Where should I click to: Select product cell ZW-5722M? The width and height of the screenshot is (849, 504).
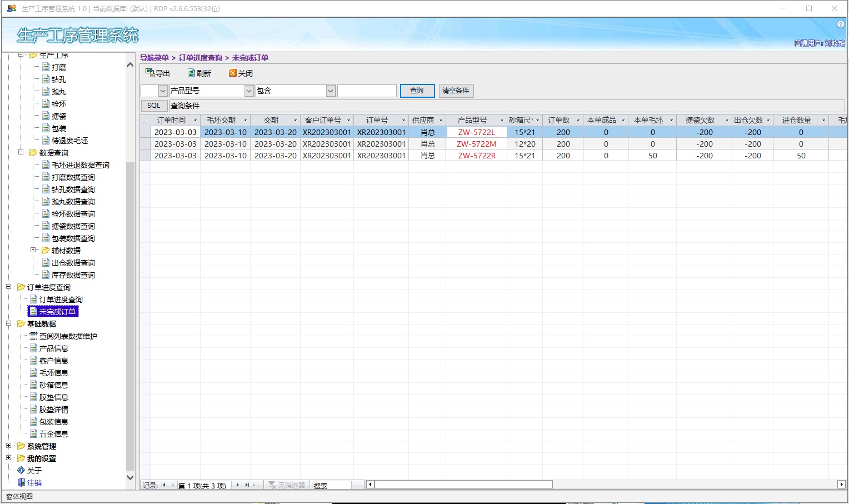(x=476, y=144)
